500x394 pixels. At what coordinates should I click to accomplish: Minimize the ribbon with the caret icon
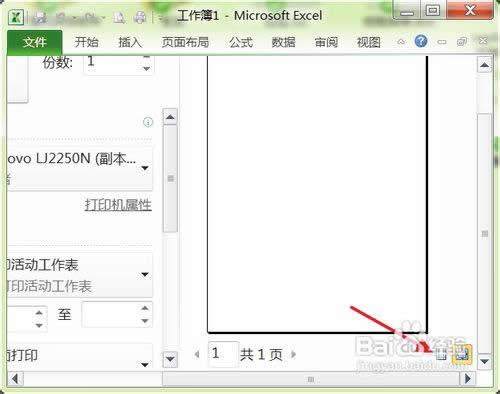[401, 42]
